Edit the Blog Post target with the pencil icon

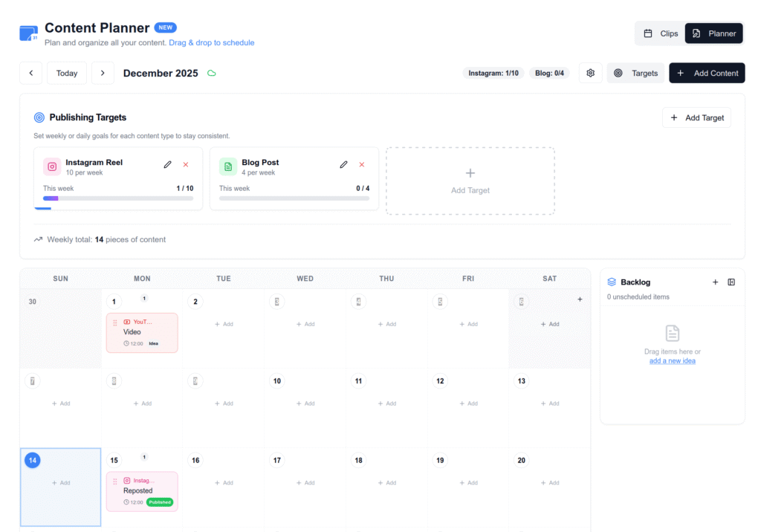pos(343,164)
